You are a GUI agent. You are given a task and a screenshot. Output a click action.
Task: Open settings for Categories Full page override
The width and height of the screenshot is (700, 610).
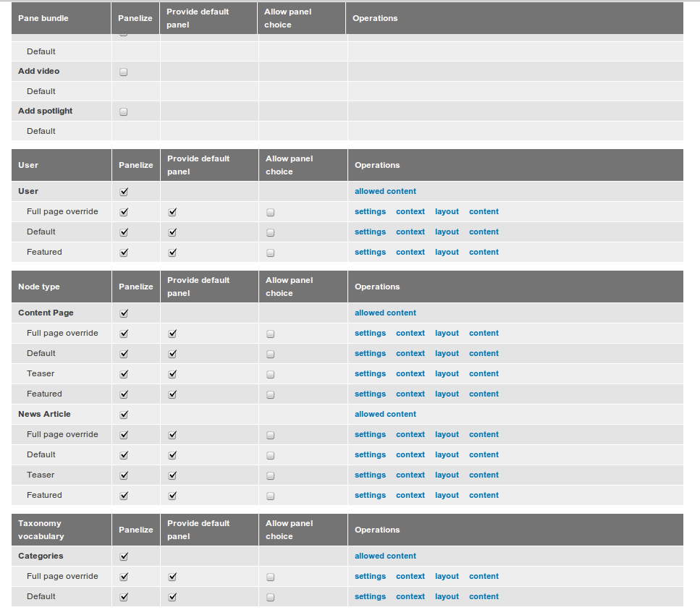[x=370, y=576]
